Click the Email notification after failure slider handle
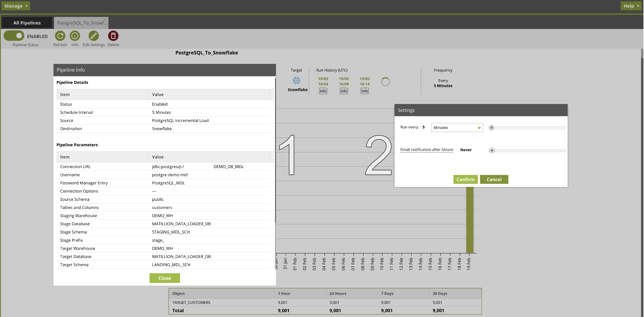This screenshot has width=644, height=317. pos(492,151)
